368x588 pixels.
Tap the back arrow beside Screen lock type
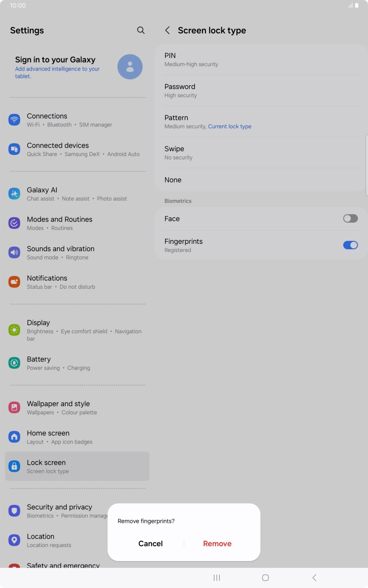click(x=167, y=30)
